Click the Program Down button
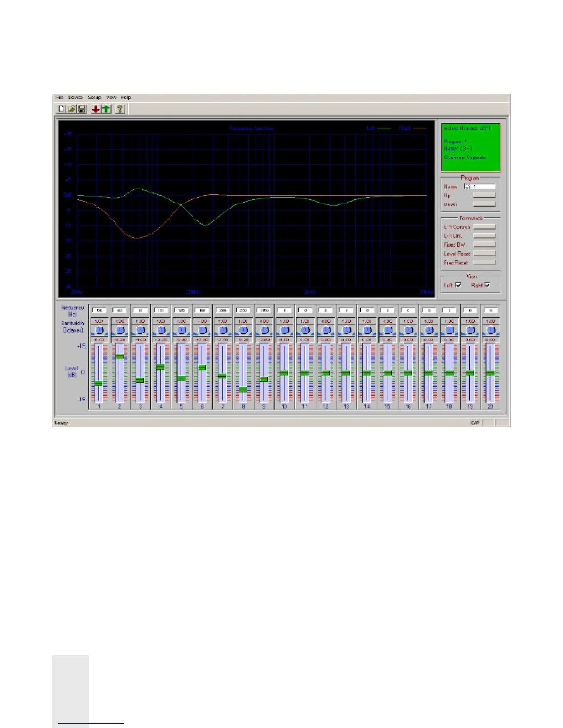The height and width of the screenshot is (728, 563). [484, 204]
